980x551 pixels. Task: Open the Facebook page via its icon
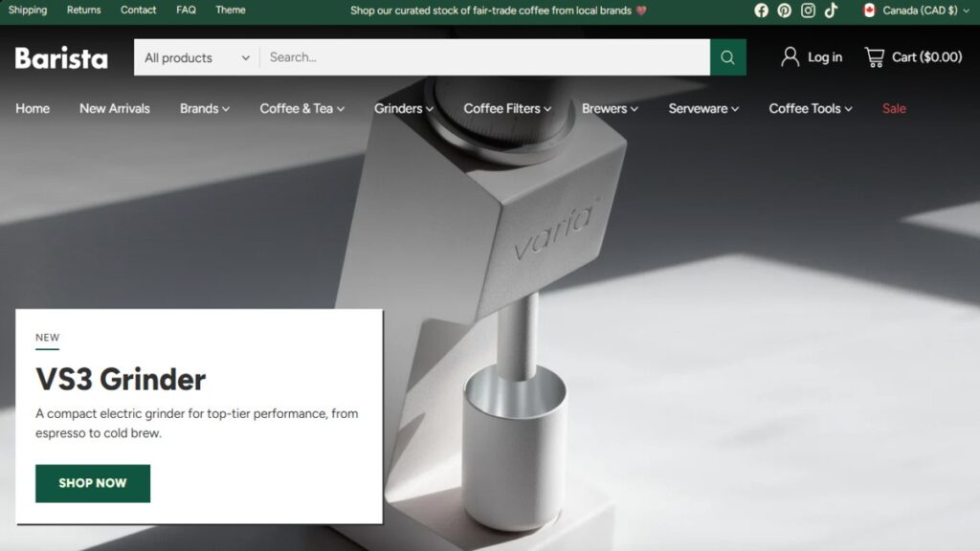[761, 11]
